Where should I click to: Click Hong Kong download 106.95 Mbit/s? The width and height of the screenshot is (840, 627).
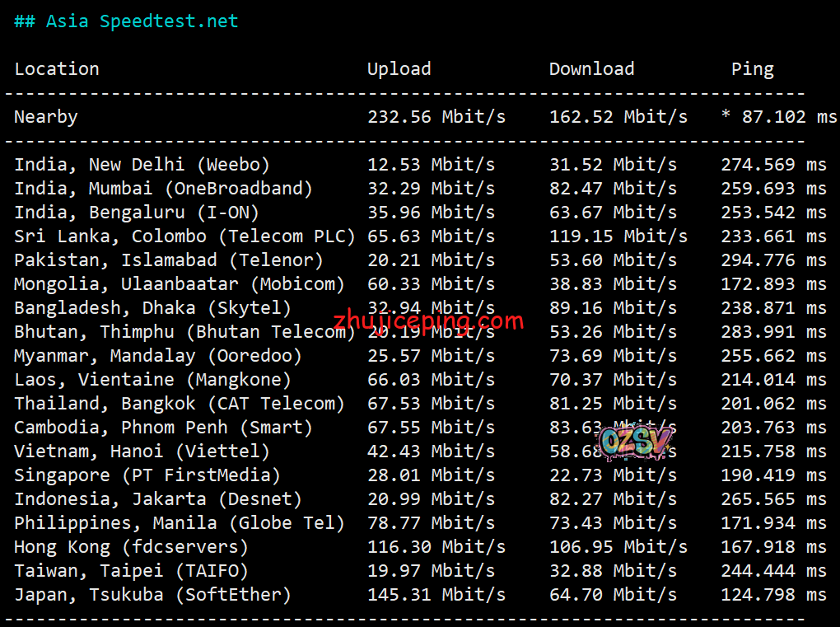(x=618, y=547)
